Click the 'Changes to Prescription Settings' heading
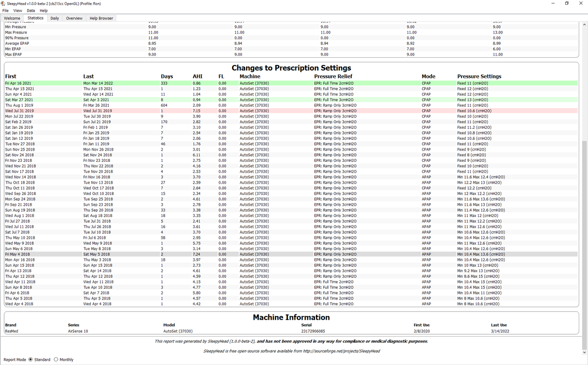 pyautogui.click(x=291, y=68)
